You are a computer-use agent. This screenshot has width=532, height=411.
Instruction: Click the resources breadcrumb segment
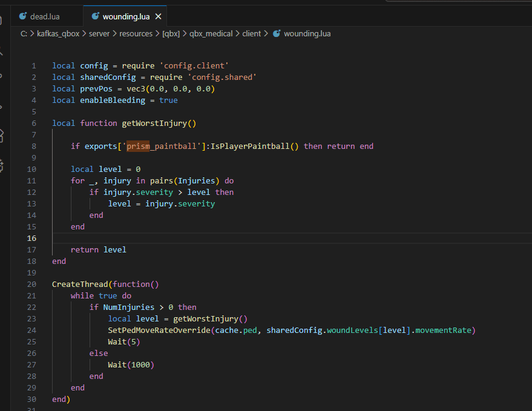[x=136, y=34]
